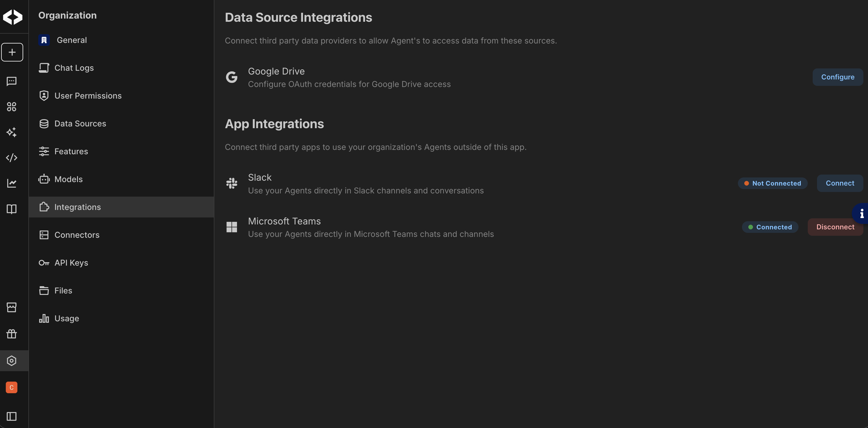Viewport: 868px width, 428px height.
Task: Open User Permissions page
Action: tap(121, 96)
